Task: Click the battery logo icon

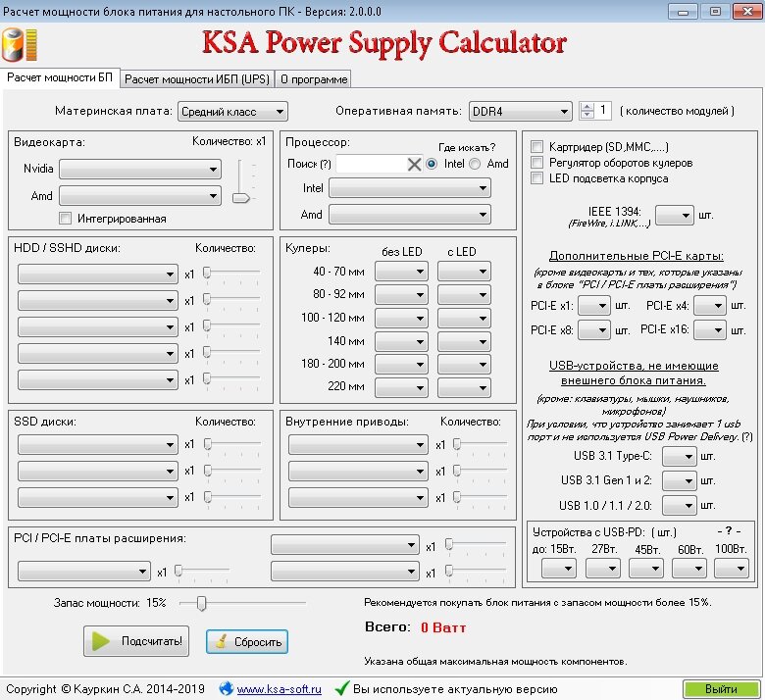Action: (x=20, y=44)
